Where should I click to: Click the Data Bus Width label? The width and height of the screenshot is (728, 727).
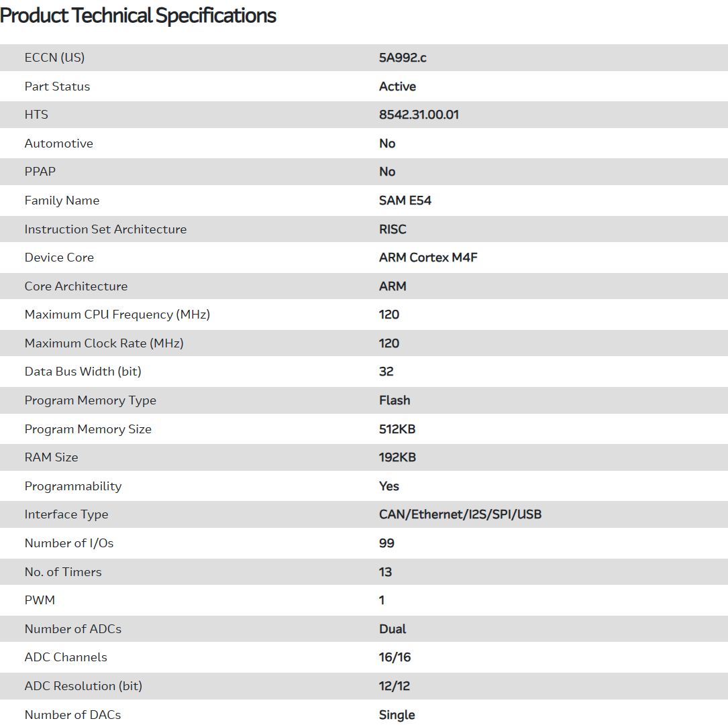(x=83, y=372)
